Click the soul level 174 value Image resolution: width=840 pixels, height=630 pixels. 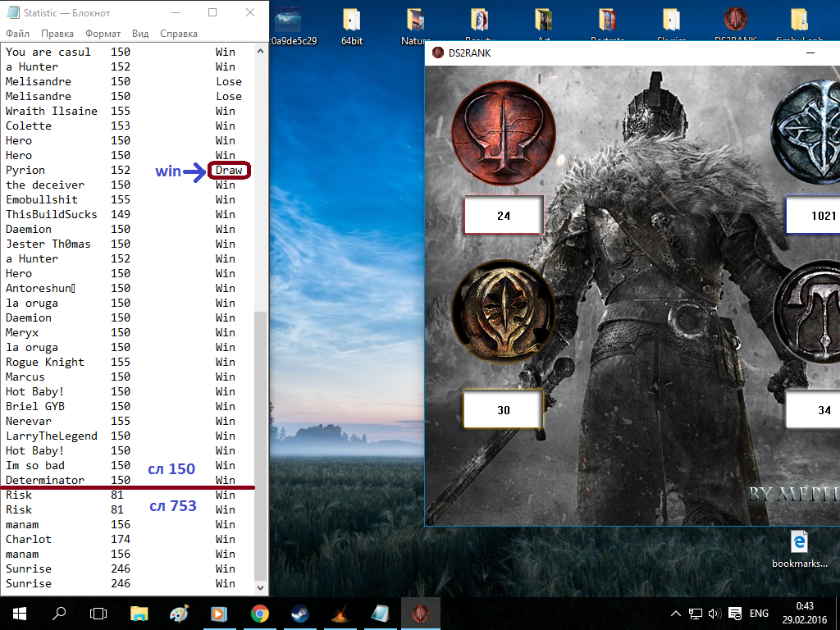click(x=121, y=540)
